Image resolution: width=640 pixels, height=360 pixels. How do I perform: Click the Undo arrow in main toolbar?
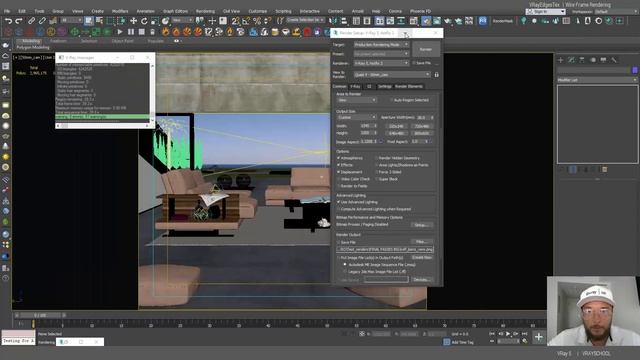[8, 21]
